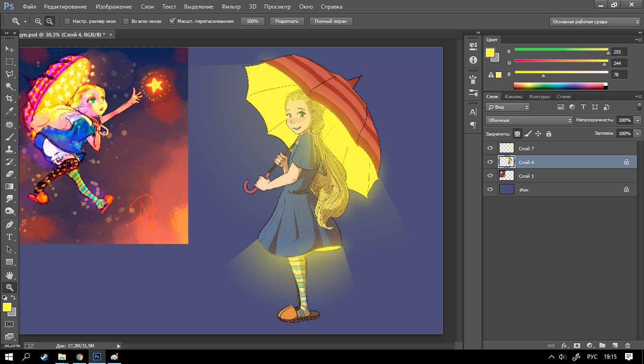
Task: Click the Zoom Out magnifier in options bar
Action: point(50,21)
